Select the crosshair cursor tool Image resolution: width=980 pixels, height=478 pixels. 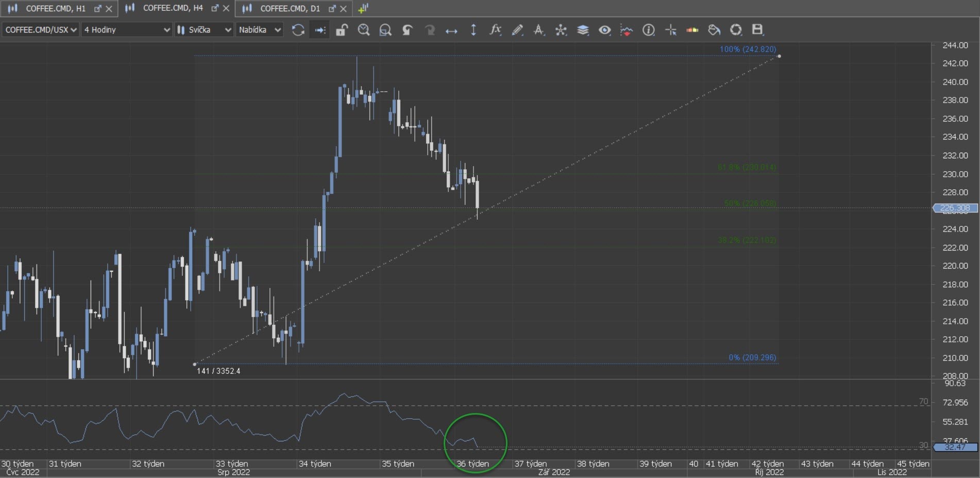pyautogui.click(x=670, y=30)
